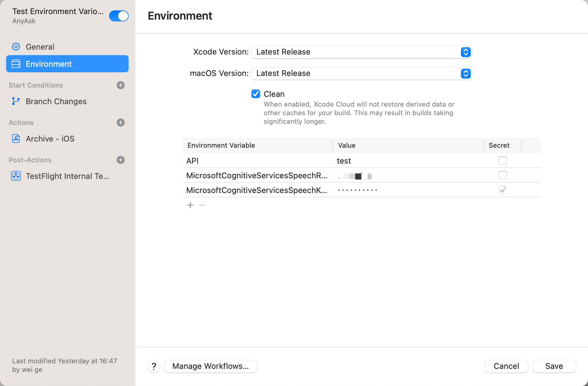This screenshot has height=386, width=588.
Task: Mark API variable as Secret
Action: (503, 161)
